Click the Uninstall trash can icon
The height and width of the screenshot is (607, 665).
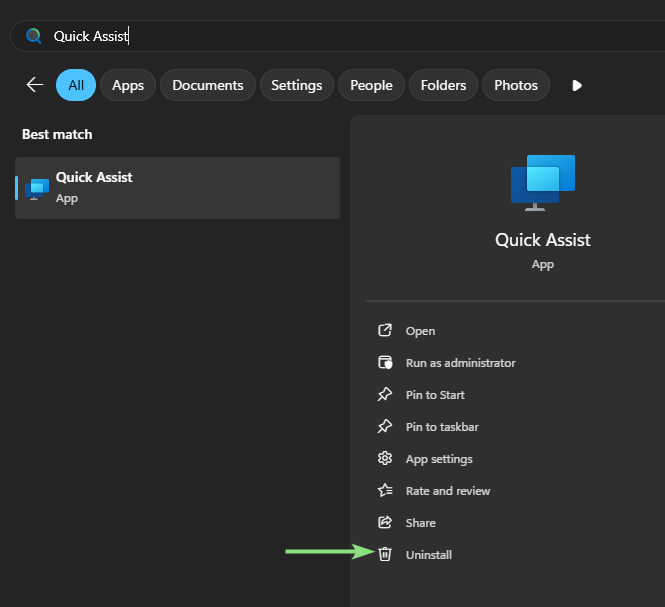(385, 554)
